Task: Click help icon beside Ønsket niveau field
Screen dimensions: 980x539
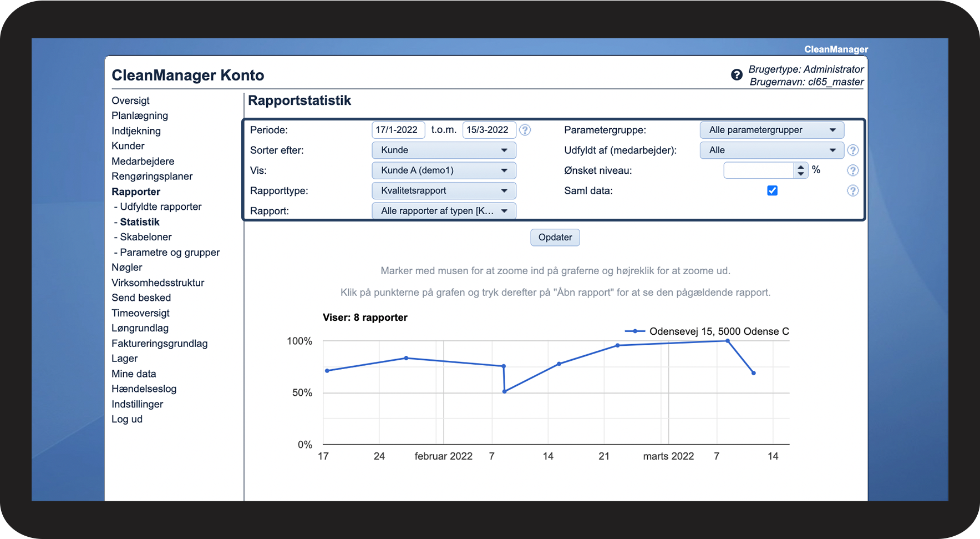Action: tap(853, 170)
